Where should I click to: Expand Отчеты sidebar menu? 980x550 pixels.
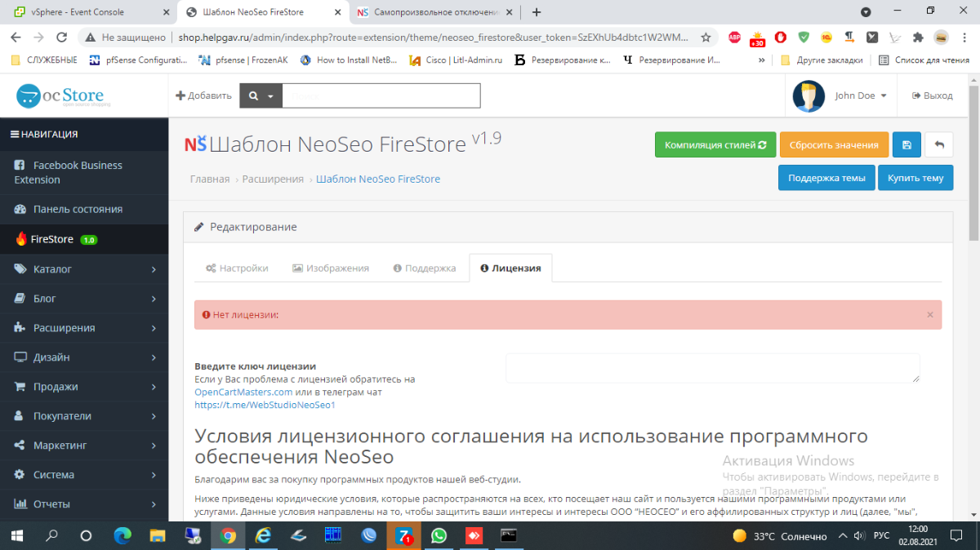(x=84, y=503)
